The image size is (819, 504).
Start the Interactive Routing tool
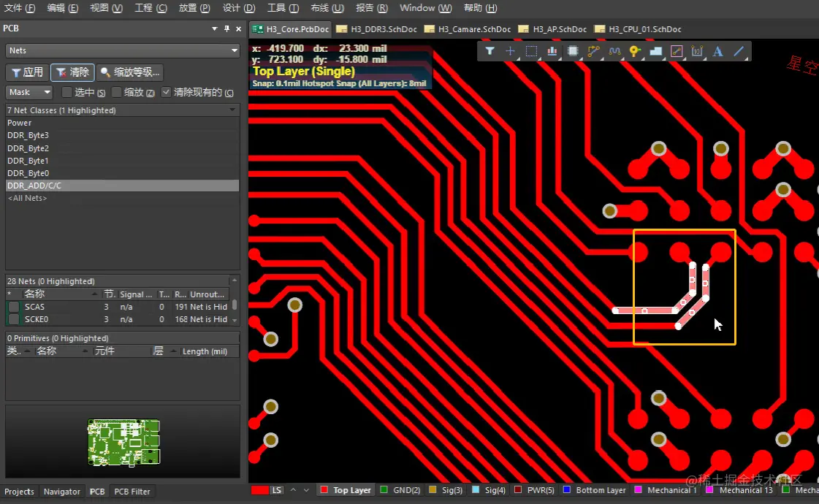point(593,51)
